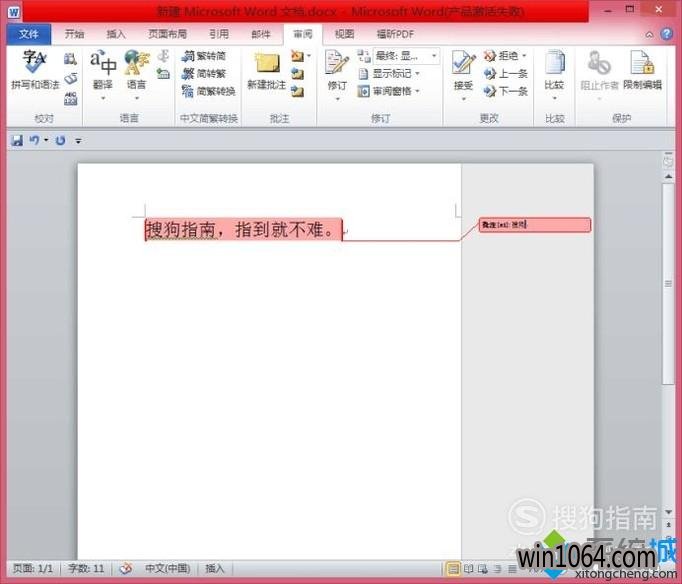
Task: Open the undo history dropdown arrow
Action: (46, 140)
